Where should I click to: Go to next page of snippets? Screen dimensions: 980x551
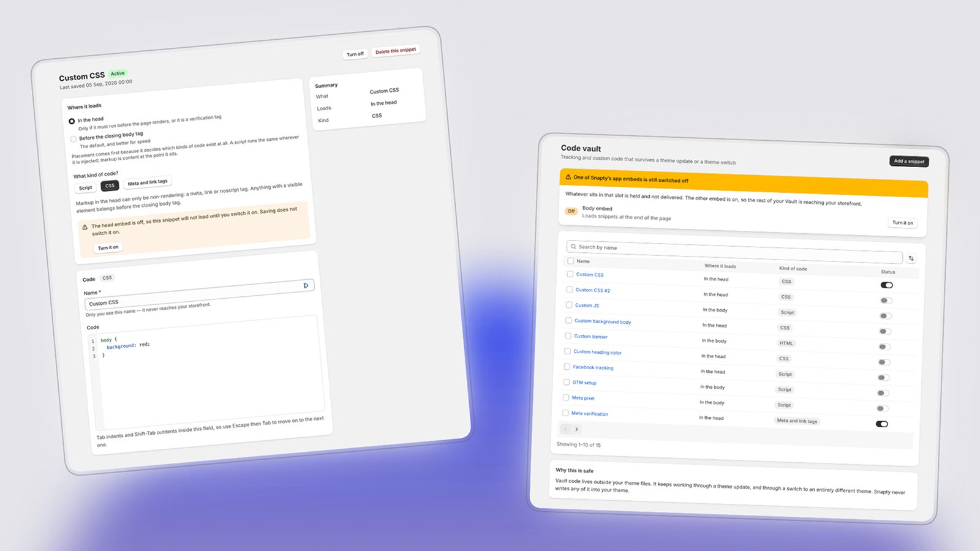point(576,429)
